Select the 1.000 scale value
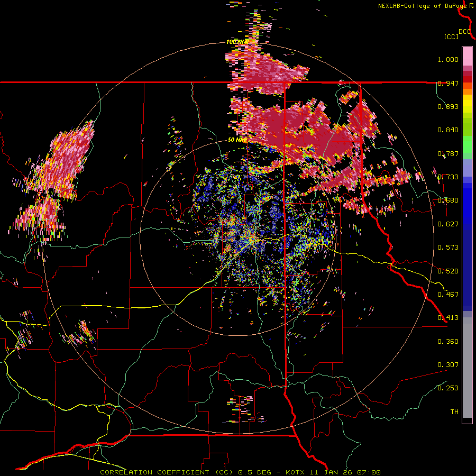476x476 pixels. [448, 59]
